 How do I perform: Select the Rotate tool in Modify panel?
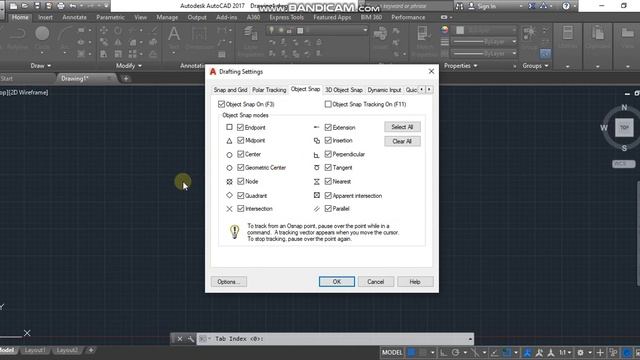(x=118, y=30)
